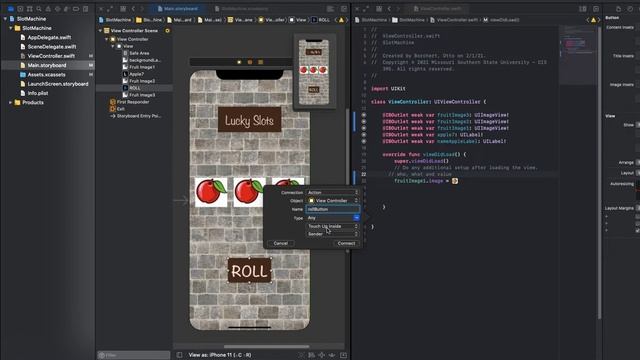640x360 pixels.
Task: Collapse View Controller in outline
Action: pos(107,39)
